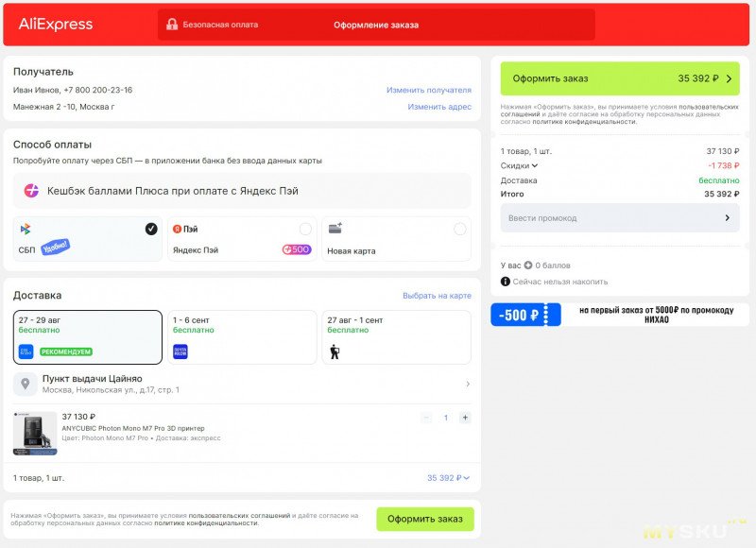This screenshot has width=756, height=548.
Task: Click the Изменить получателя link
Action: click(x=429, y=90)
